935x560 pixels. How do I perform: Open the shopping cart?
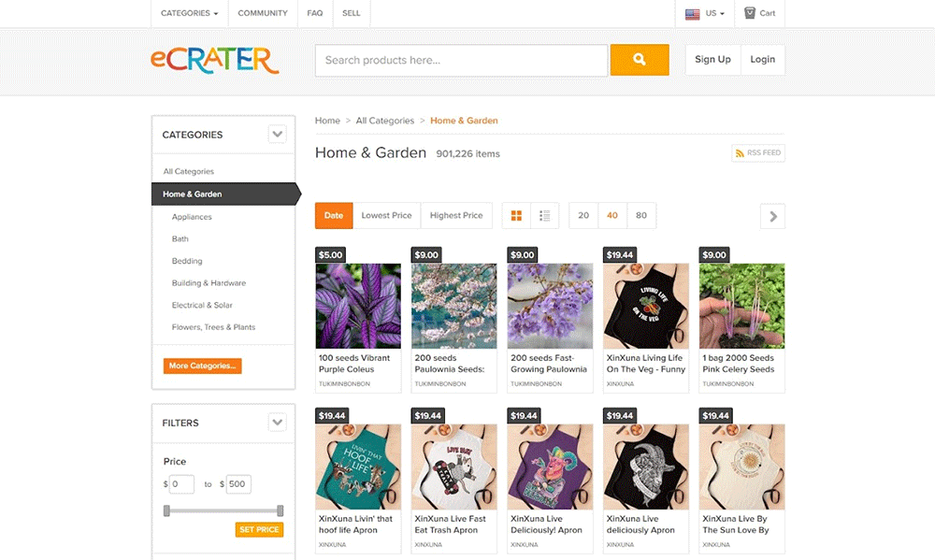[759, 13]
